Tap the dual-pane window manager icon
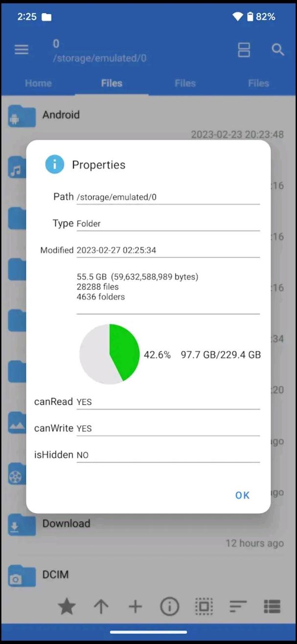Image resolution: width=297 pixels, height=644 pixels. pyautogui.click(x=244, y=49)
